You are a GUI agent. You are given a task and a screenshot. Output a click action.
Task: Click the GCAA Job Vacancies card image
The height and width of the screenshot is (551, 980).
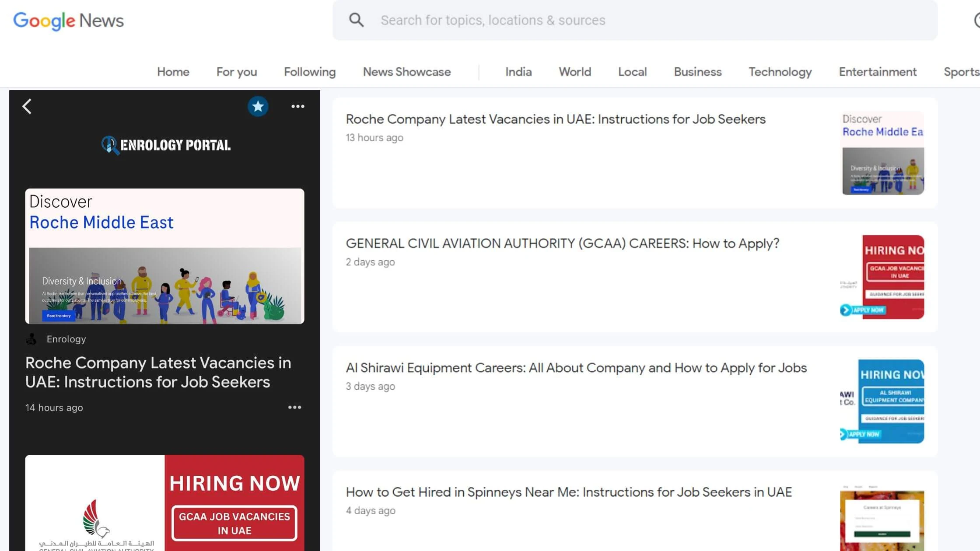tap(164, 503)
